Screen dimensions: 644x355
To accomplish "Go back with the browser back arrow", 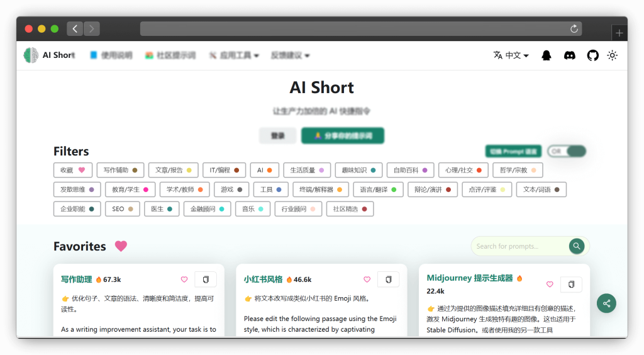I will [75, 29].
